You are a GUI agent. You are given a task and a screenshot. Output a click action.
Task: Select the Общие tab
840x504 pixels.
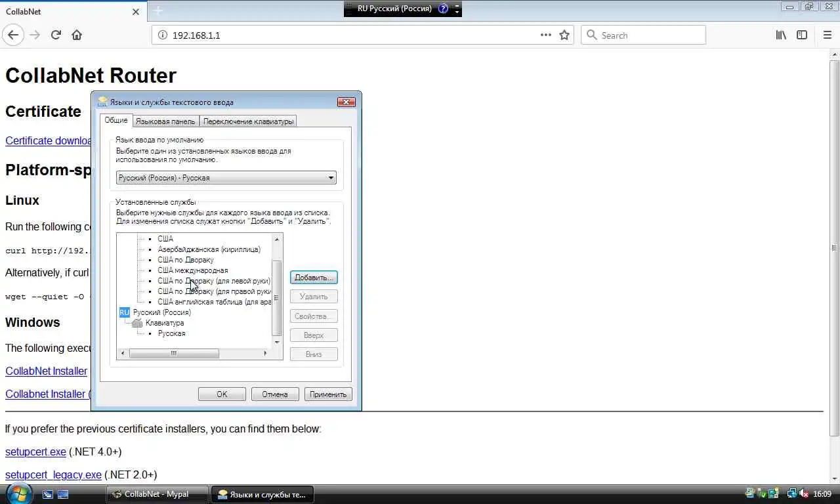pos(116,120)
